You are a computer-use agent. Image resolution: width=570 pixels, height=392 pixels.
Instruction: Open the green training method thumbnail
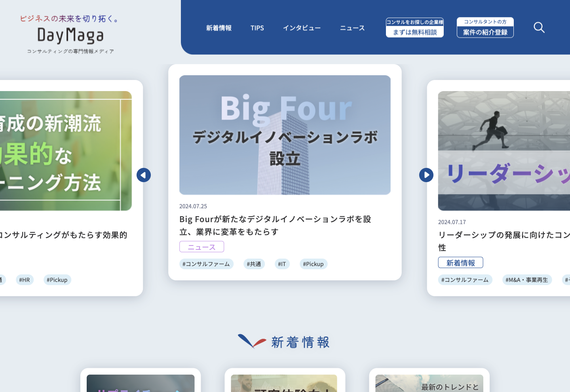tap(66, 151)
